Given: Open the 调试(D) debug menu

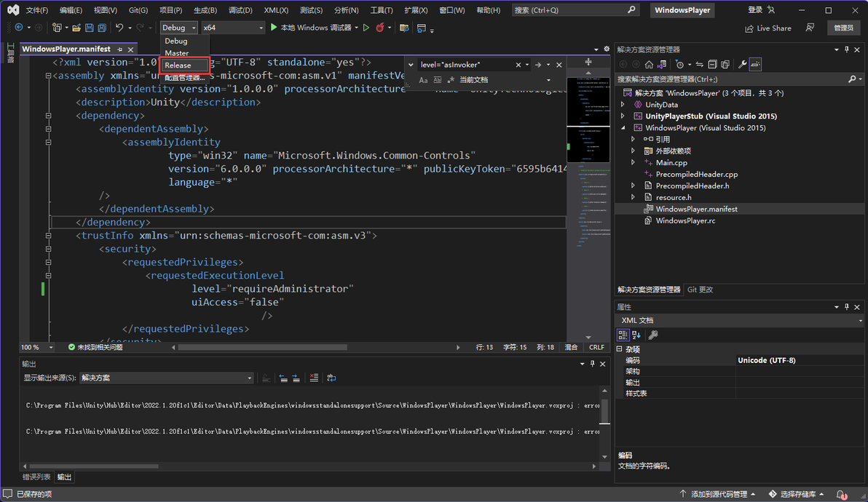Looking at the screenshot, I should [x=240, y=10].
